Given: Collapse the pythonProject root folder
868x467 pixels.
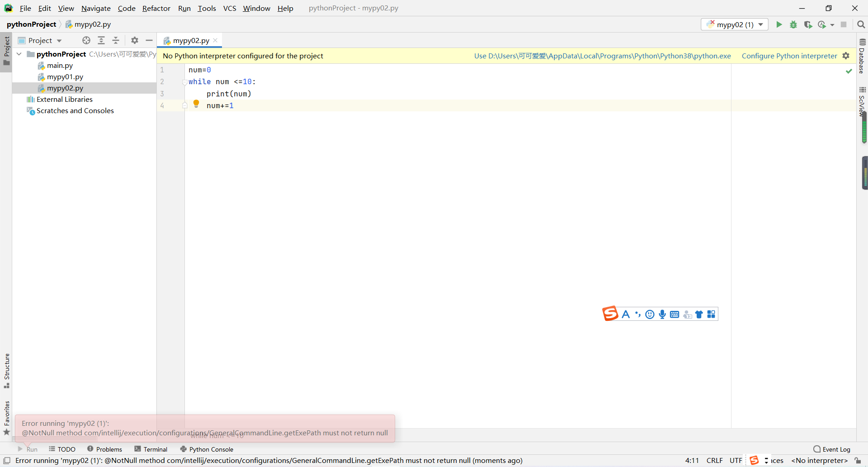Looking at the screenshot, I should pyautogui.click(x=19, y=54).
